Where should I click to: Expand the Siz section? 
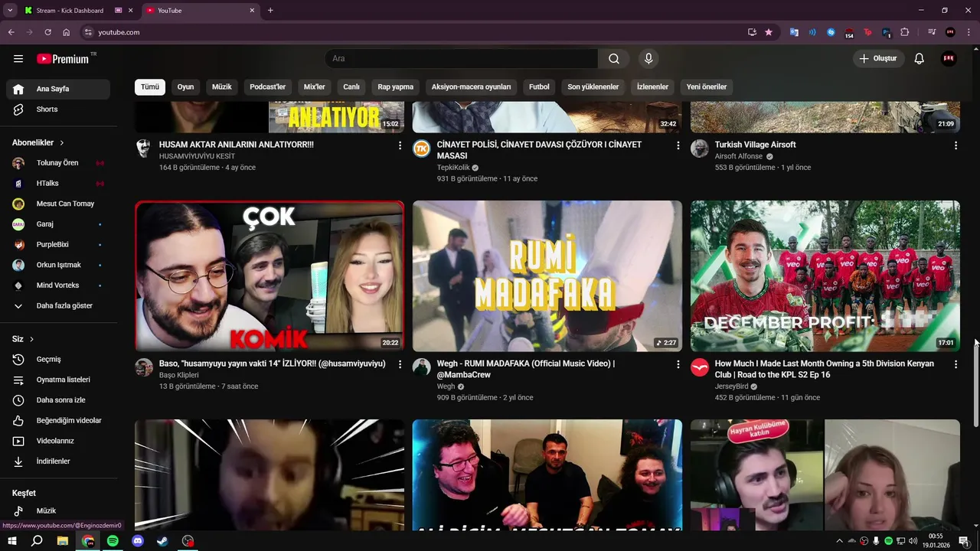(23, 339)
